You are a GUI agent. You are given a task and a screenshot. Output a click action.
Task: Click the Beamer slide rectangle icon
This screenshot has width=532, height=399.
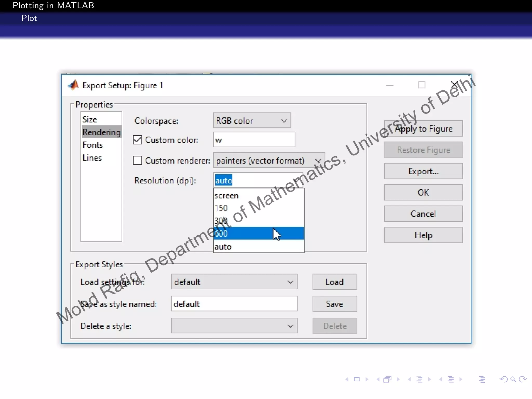[357, 380]
